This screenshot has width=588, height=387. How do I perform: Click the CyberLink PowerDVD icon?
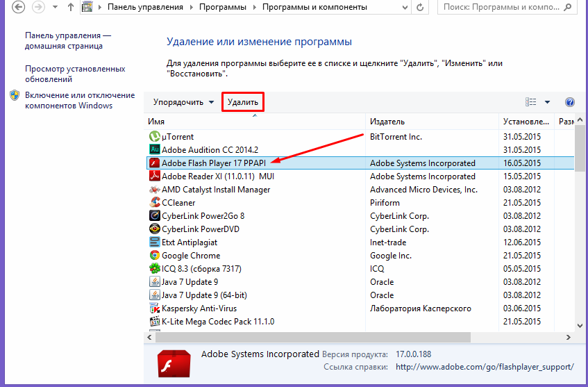tap(155, 229)
